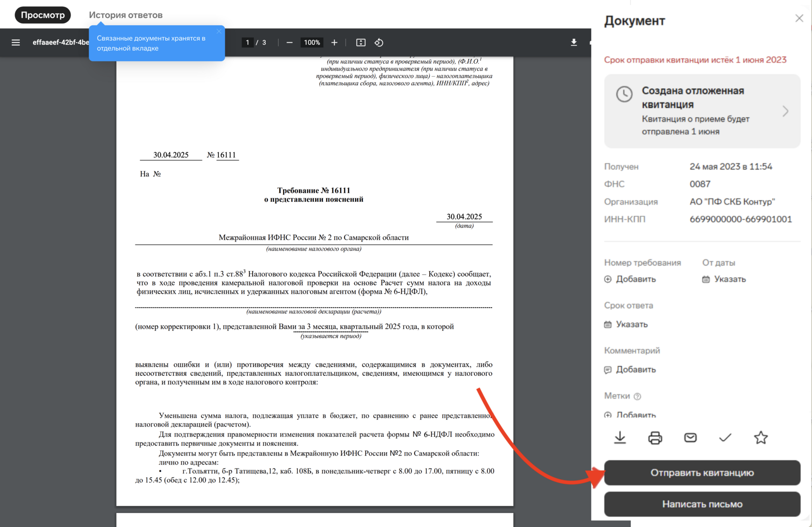
Task: Select the organization name АО "ПФ СКБ Контур"
Action: tap(732, 202)
